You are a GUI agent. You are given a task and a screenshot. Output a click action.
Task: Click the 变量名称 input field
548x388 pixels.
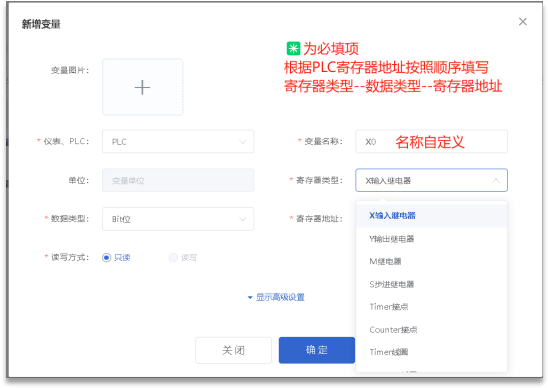(431, 142)
